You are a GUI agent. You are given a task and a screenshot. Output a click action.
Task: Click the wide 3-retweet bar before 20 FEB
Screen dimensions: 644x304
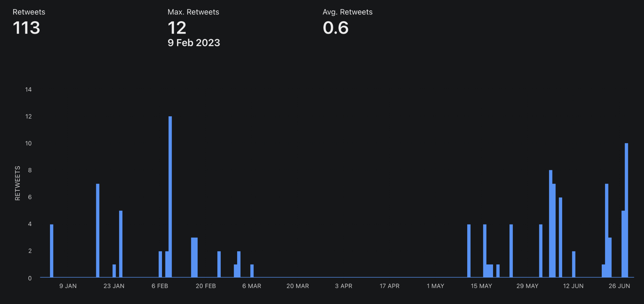point(194,257)
